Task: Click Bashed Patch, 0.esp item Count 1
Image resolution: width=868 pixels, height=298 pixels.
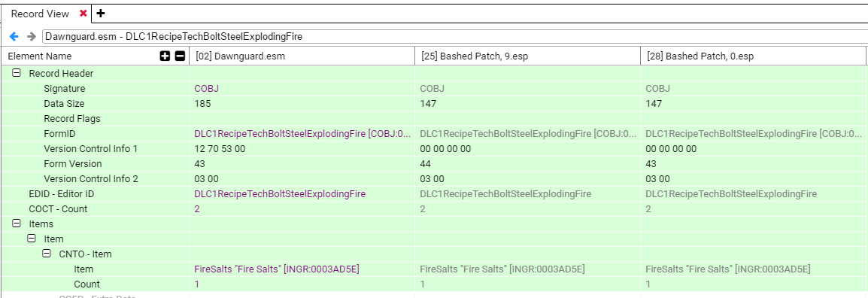Action: tap(649, 284)
